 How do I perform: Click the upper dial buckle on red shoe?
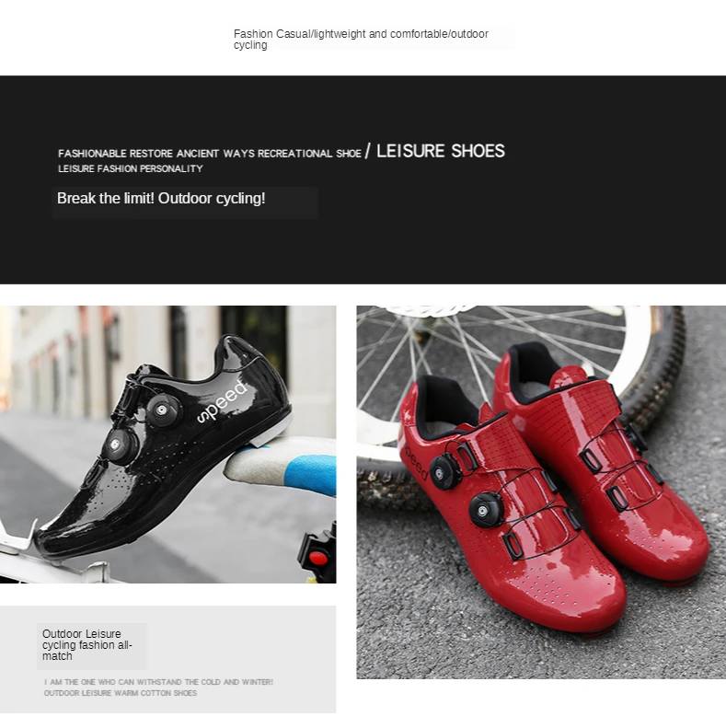click(444, 473)
